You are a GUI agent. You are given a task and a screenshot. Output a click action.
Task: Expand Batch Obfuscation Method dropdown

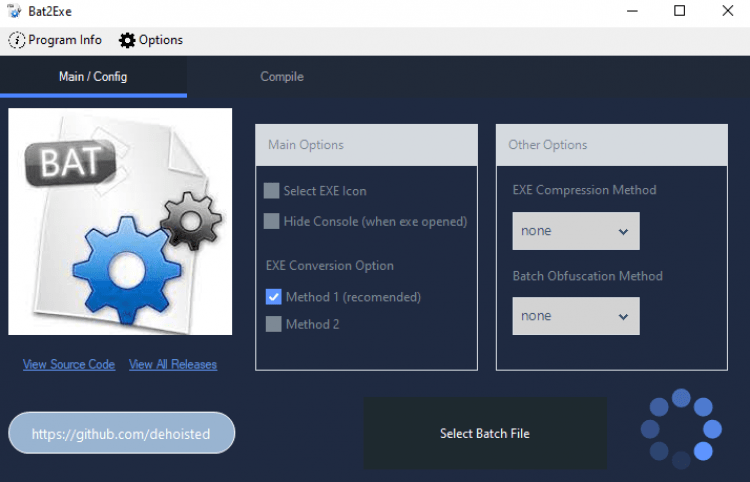575,316
